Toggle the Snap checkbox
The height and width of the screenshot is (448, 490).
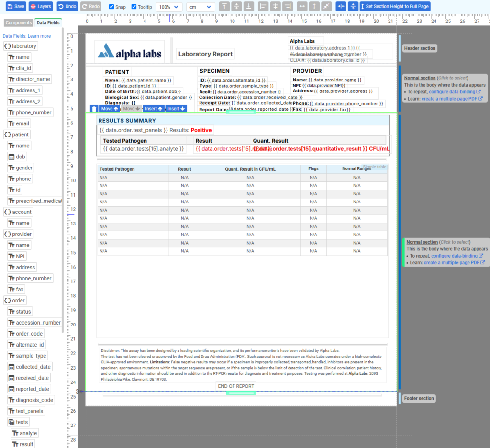[x=111, y=7]
